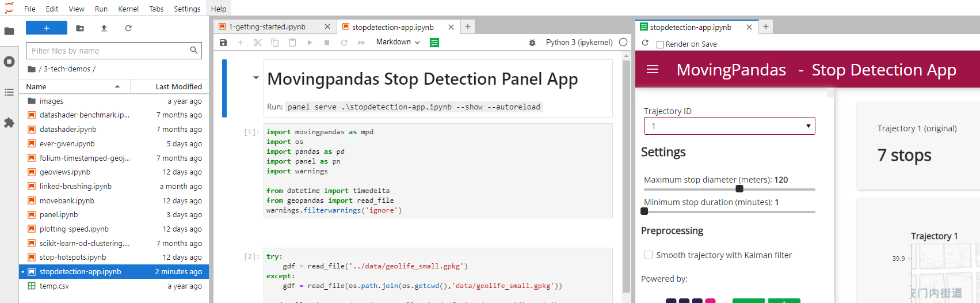Viewport: 980px width, 303px height.
Task: Save the notebook with the floppy disk icon
Action: click(x=223, y=43)
